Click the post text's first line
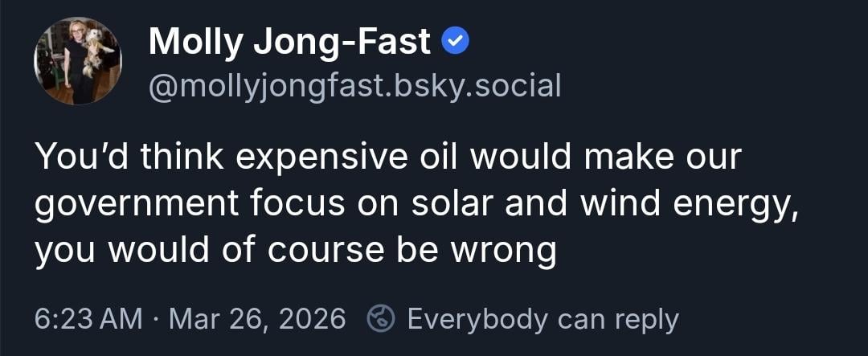This screenshot has width=868, height=356. pyautogui.click(x=387, y=158)
